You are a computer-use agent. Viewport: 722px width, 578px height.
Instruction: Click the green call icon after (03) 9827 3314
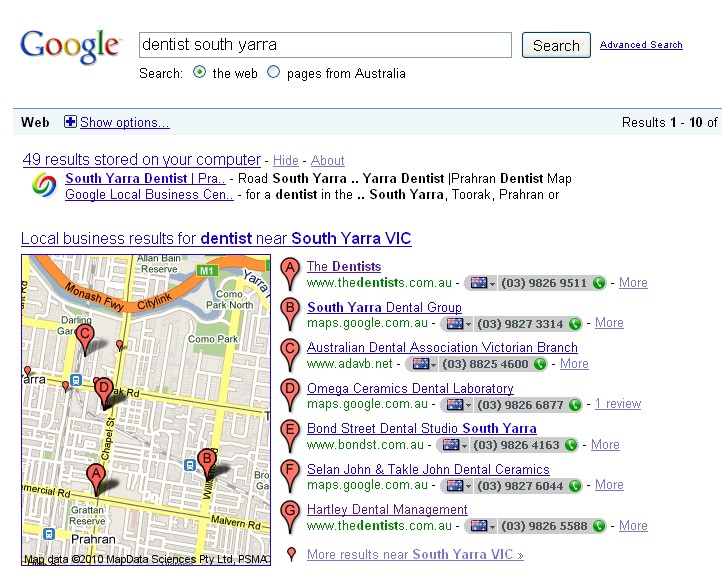point(575,324)
